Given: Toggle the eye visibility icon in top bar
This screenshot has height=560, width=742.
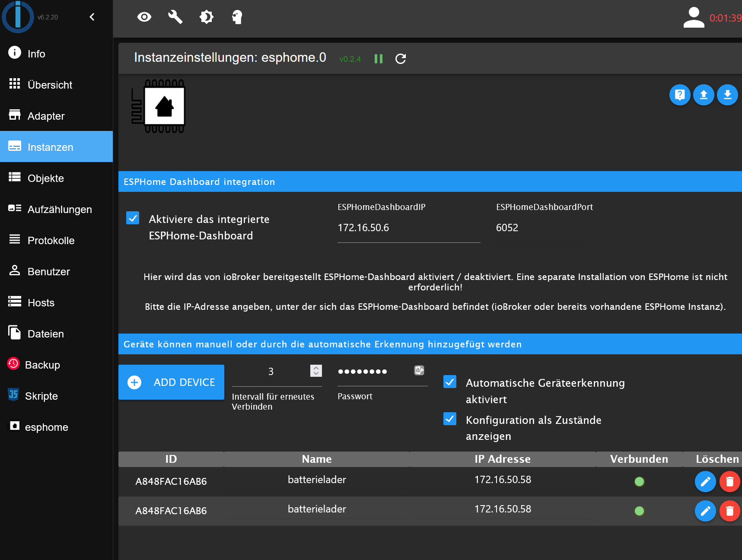Looking at the screenshot, I should (x=144, y=17).
